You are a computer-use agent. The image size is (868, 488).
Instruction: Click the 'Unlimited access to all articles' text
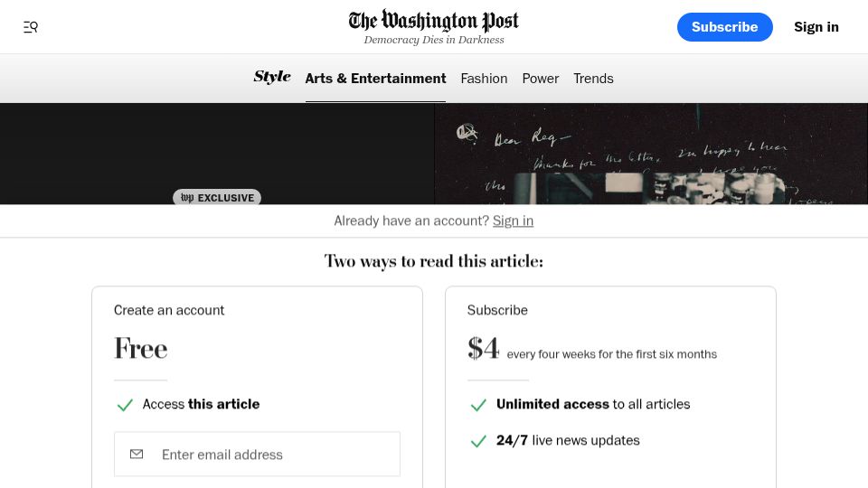(x=593, y=405)
